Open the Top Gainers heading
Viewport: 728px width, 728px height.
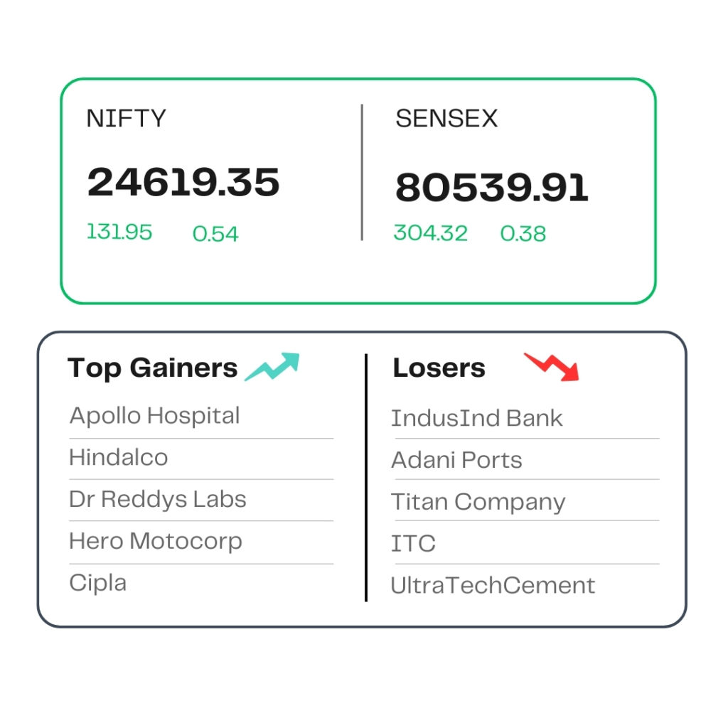152,368
